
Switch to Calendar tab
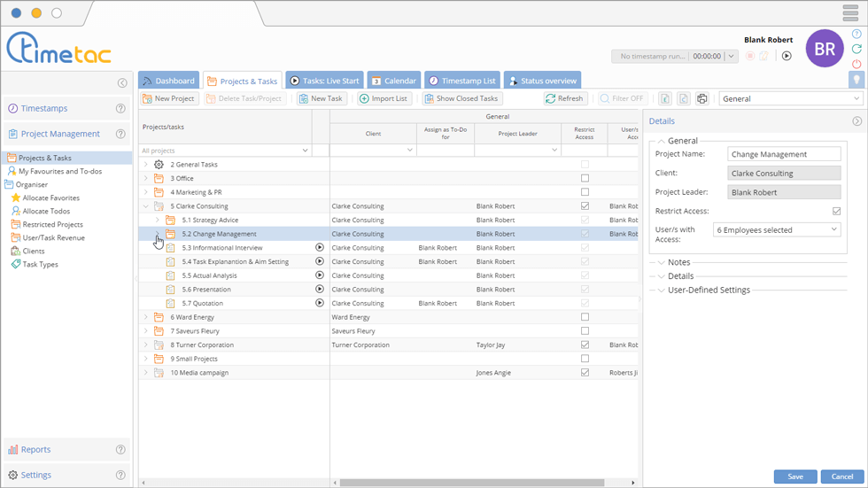393,81
